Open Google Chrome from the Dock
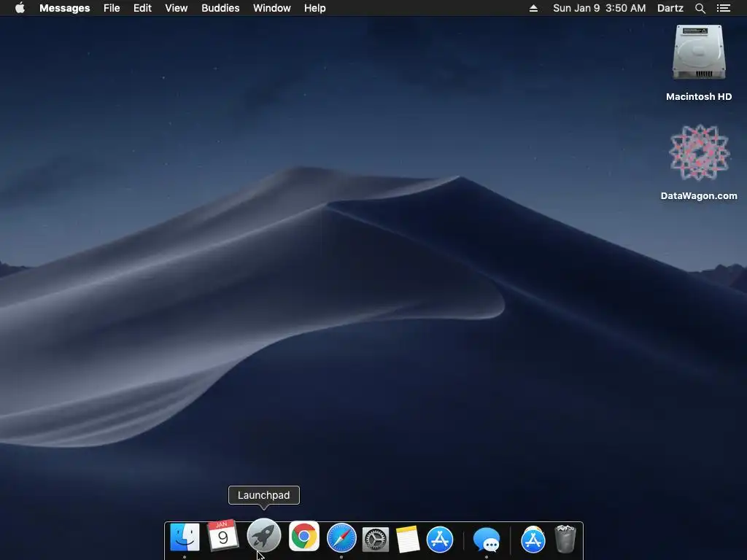Image resolution: width=747 pixels, height=560 pixels. (x=304, y=536)
